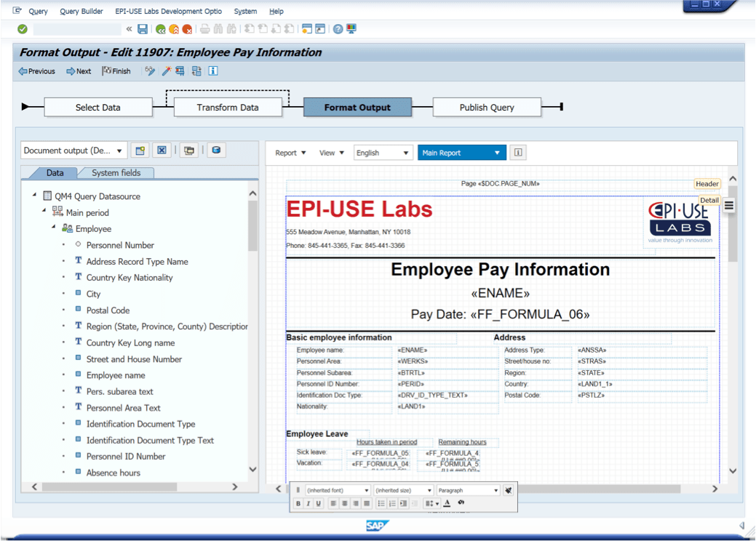The width and height of the screenshot is (756, 541).
Task: Click the red Cancel icon
Action: click(187, 29)
